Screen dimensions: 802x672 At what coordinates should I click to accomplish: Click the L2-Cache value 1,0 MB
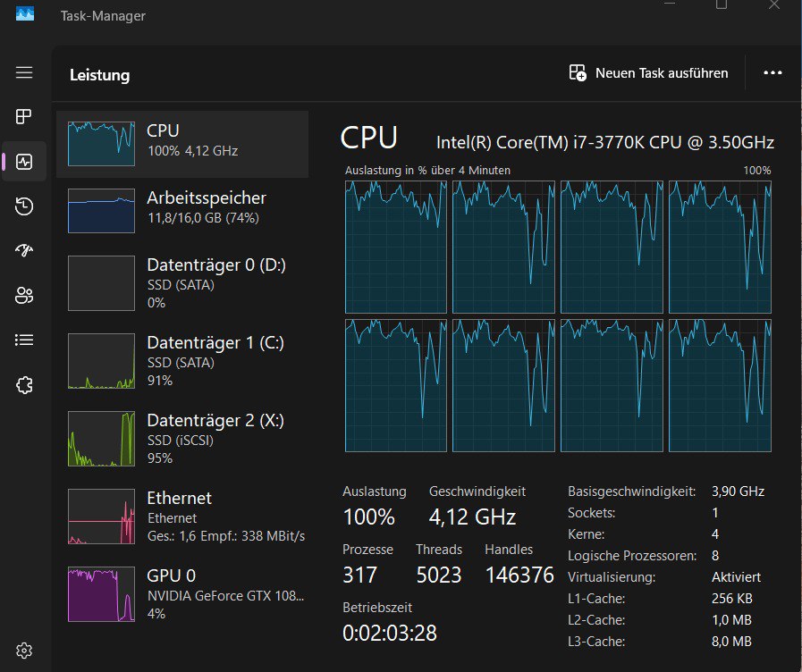(x=732, y=620)
